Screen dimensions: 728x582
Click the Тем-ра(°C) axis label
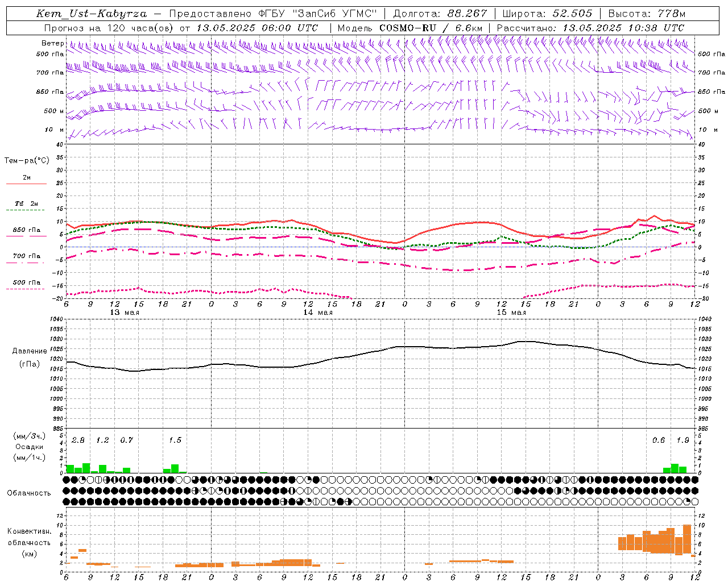[x=27, y=161]
